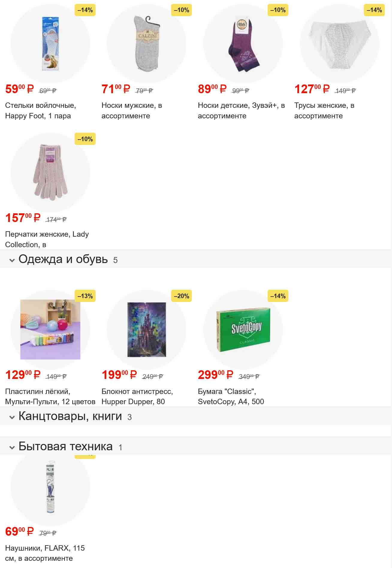Open the grey Calzini men's socks image
Screen dimensions: 392x568
point(147,44)
